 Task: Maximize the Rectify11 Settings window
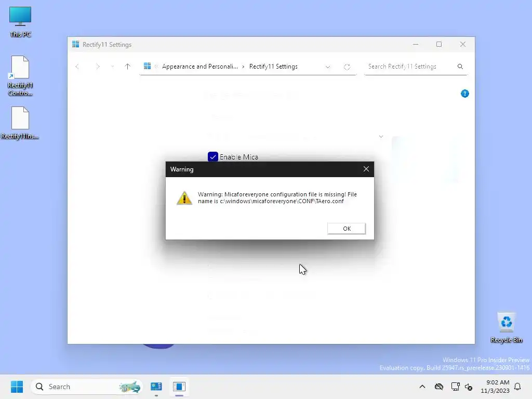click(439, 45)
